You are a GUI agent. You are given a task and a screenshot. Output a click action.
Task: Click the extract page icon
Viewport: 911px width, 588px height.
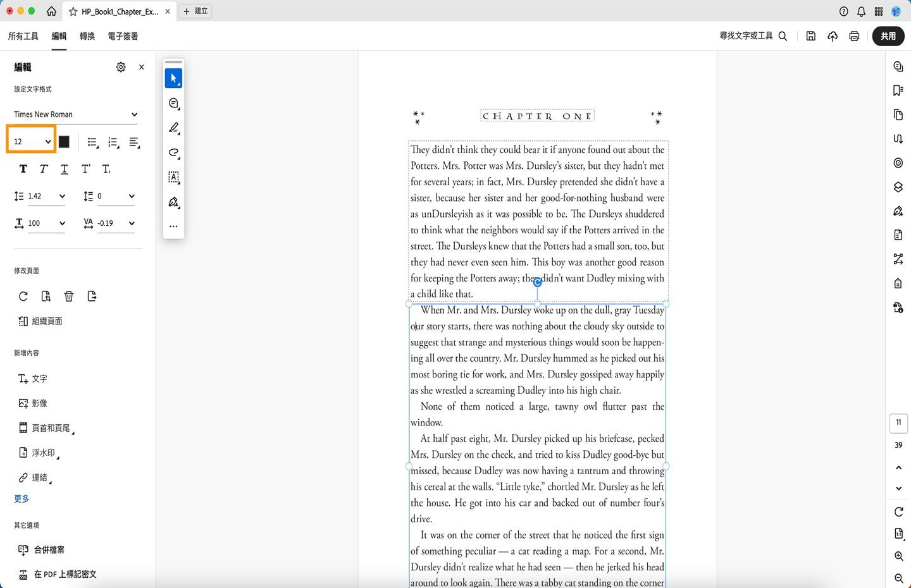click(x=46, y=296)
